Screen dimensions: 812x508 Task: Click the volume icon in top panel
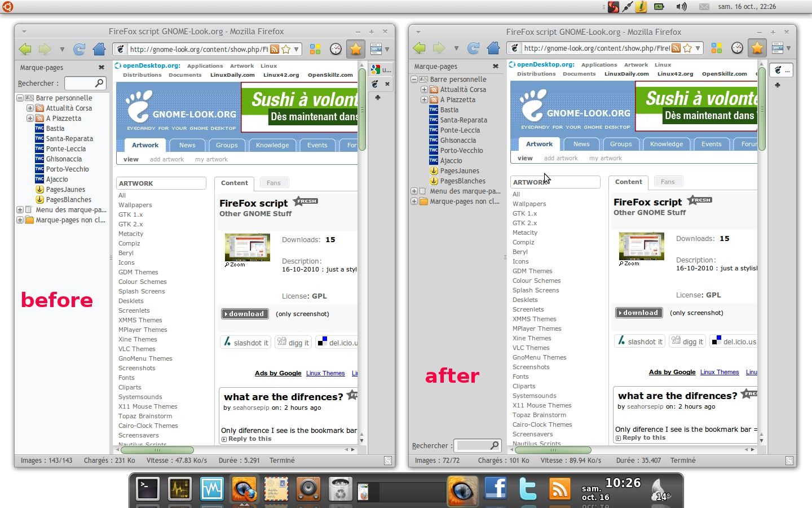[x=682, y=7]
